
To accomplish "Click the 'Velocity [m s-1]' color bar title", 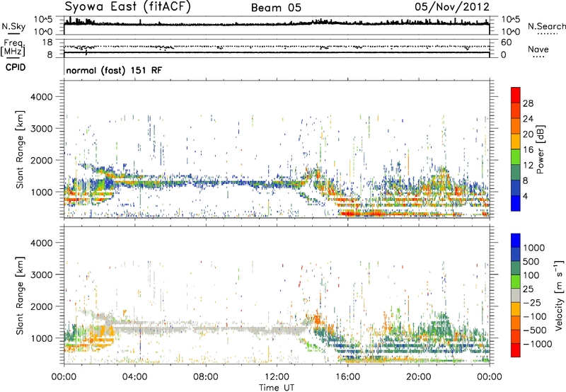I will click(559, 295).
